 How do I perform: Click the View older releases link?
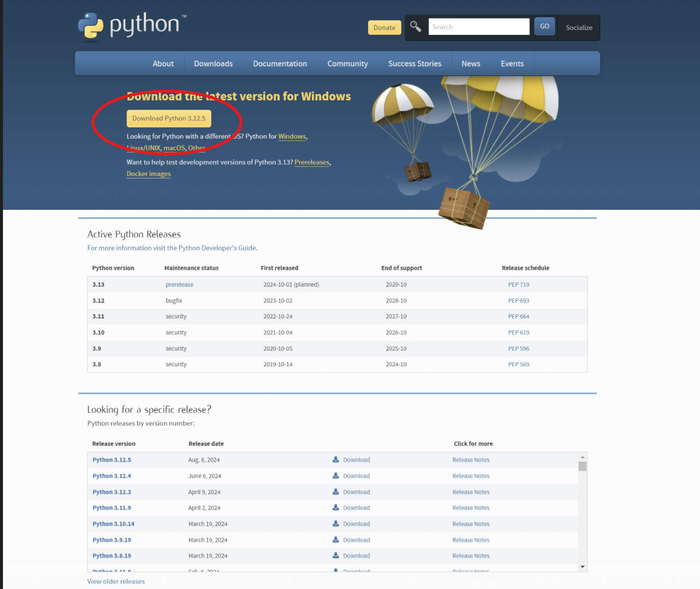point(116,581)
